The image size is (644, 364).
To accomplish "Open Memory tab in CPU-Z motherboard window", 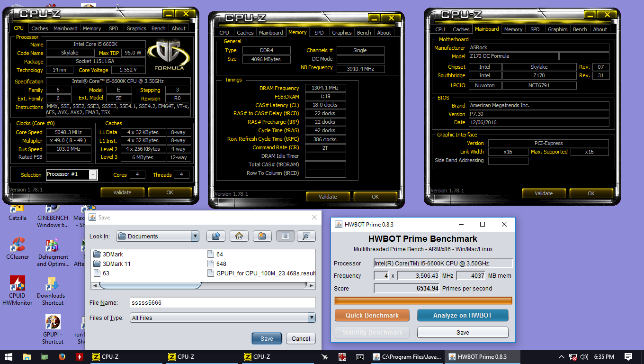I will (x=513, y=29).
